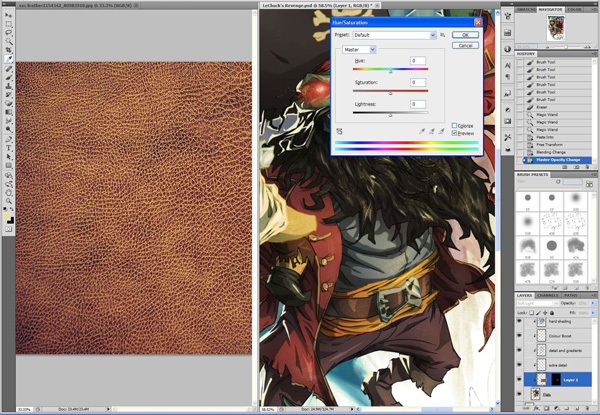Select the Healing Brush tool
600x415 pixels.
8,69
